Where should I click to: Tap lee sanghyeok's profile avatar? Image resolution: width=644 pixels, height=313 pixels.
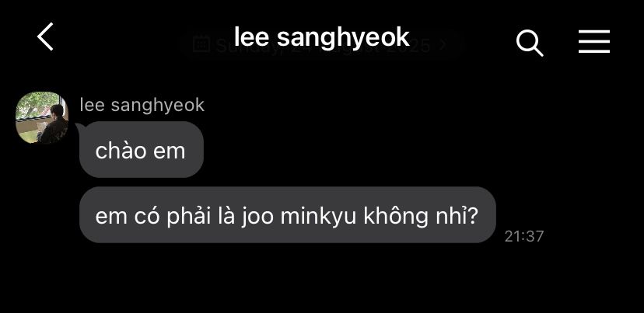click(x=42, y=118)
